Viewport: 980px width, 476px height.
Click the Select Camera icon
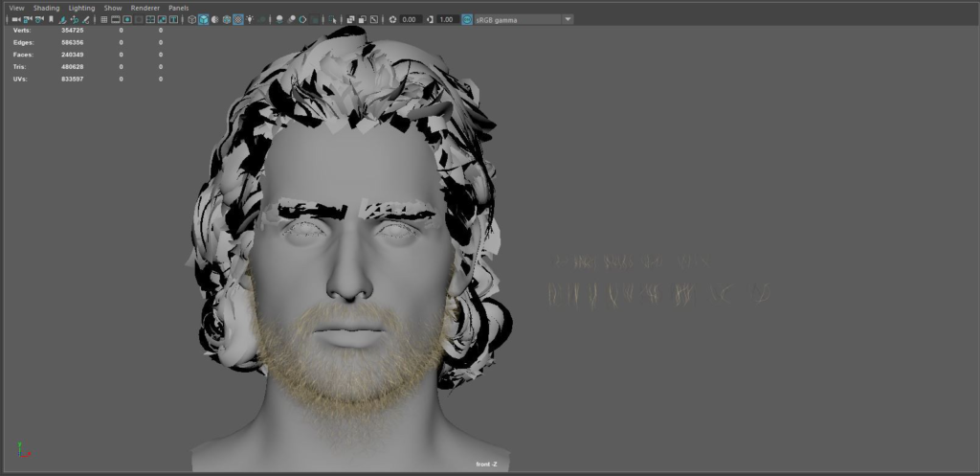pyautogui.click(x=16, y=19)
